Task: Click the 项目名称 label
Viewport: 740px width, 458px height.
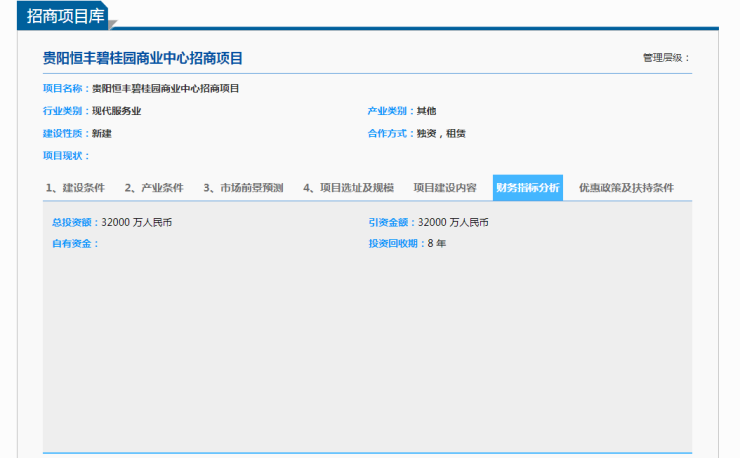Action: [x=67, y=88]
